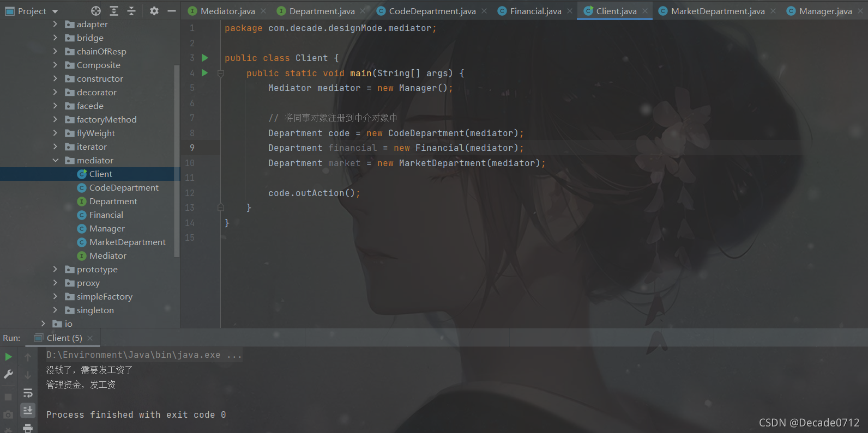Close the CodeDepartment.java tab
This screenshot has width=868, height=433.
click(484, 11)
